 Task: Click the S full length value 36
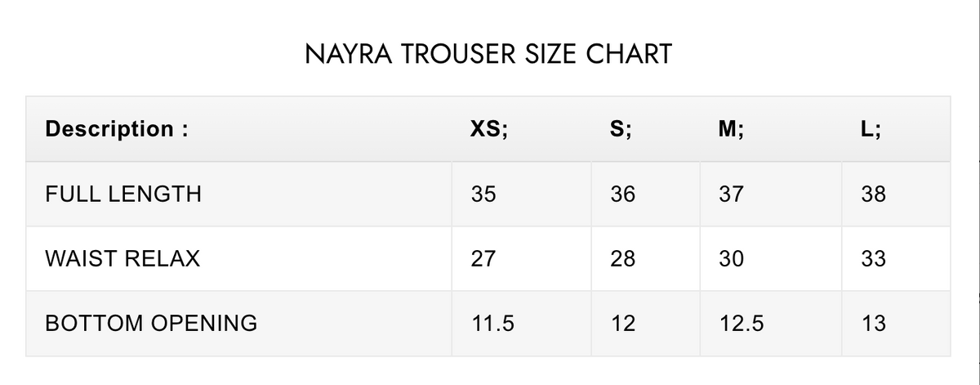[623, 195]
